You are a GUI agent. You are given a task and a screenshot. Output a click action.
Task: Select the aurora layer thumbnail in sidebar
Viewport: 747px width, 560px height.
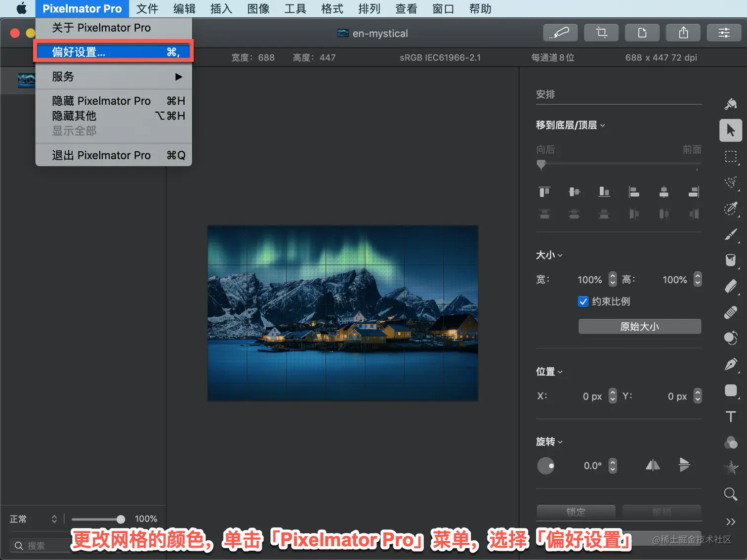pyautogui.click(x=26, y=80)
